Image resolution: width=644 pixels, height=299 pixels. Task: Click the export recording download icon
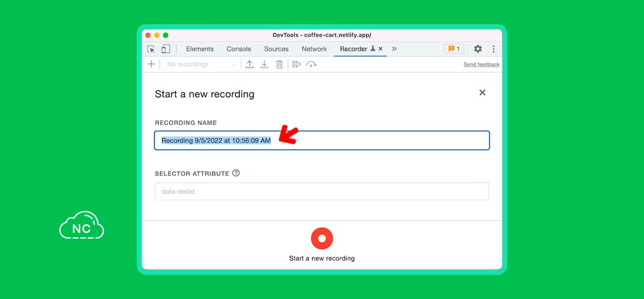click(264, 64)
